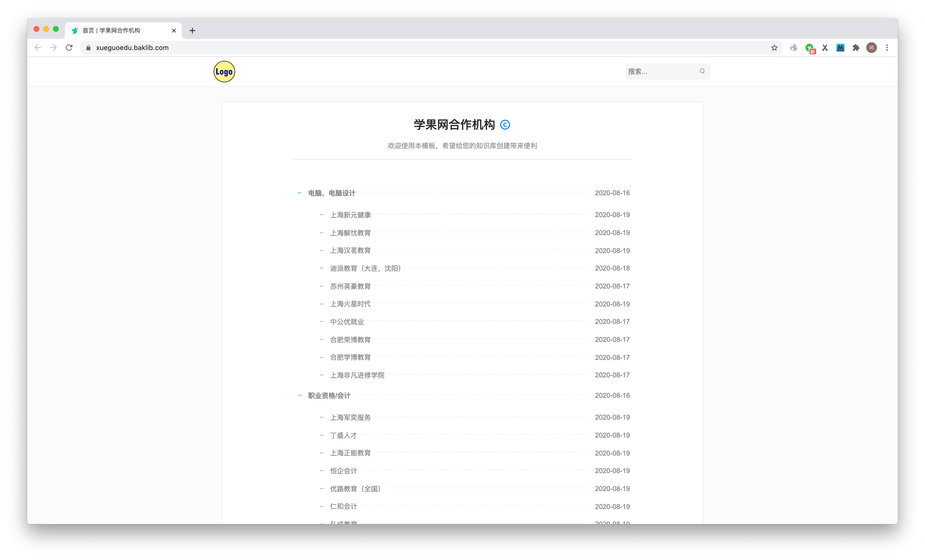Bookmark page with star icon
The width and height of the screenshot is (925, 560).
pos(774,48)
